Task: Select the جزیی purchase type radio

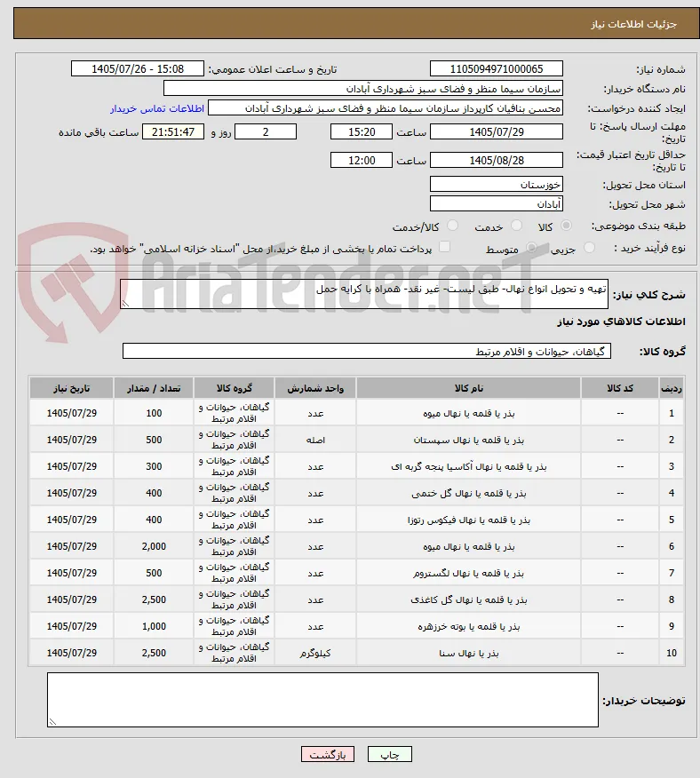Action: point(589,247)
